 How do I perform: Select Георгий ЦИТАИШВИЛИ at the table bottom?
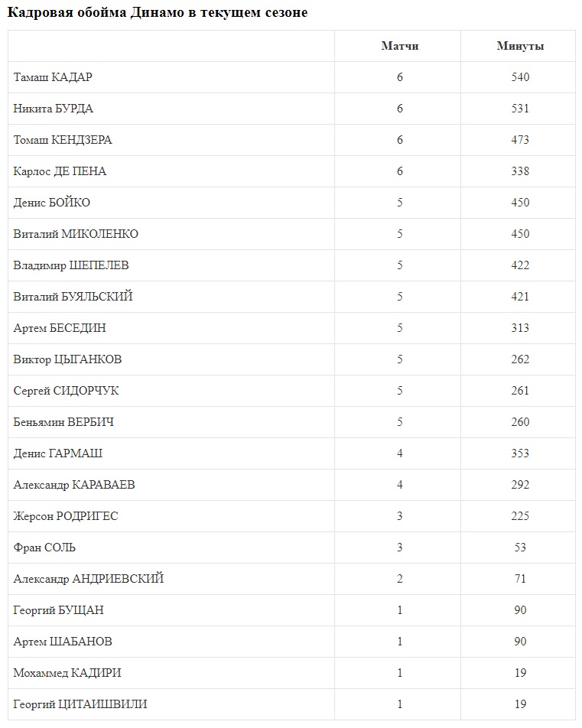point(80,704)
